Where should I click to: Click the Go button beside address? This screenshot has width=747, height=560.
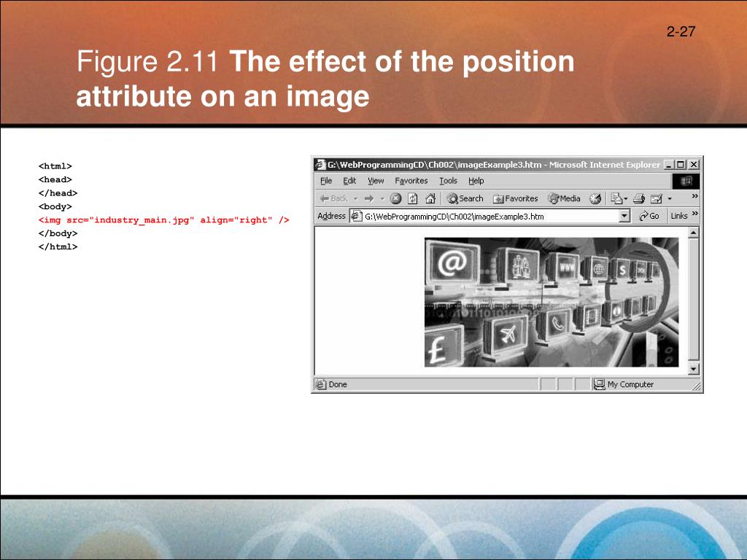(x=649, y=216)
